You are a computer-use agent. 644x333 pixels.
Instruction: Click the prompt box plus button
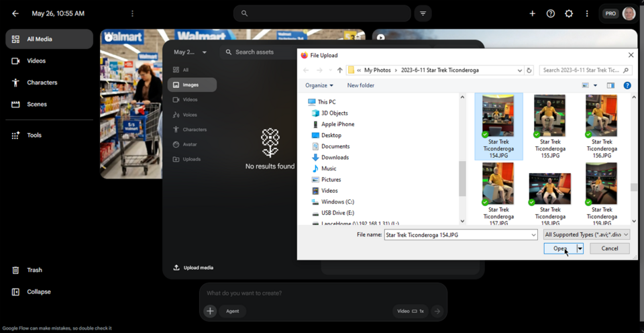[x=210, y=312]
